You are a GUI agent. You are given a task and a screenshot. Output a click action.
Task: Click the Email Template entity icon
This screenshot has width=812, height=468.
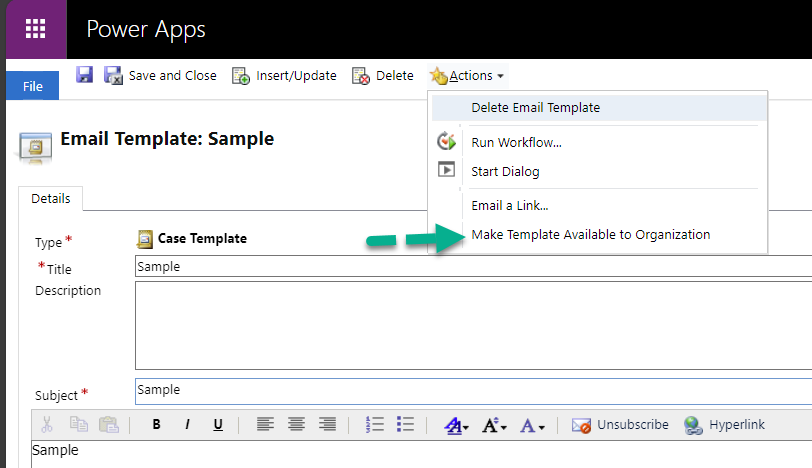tap(35, 148)
